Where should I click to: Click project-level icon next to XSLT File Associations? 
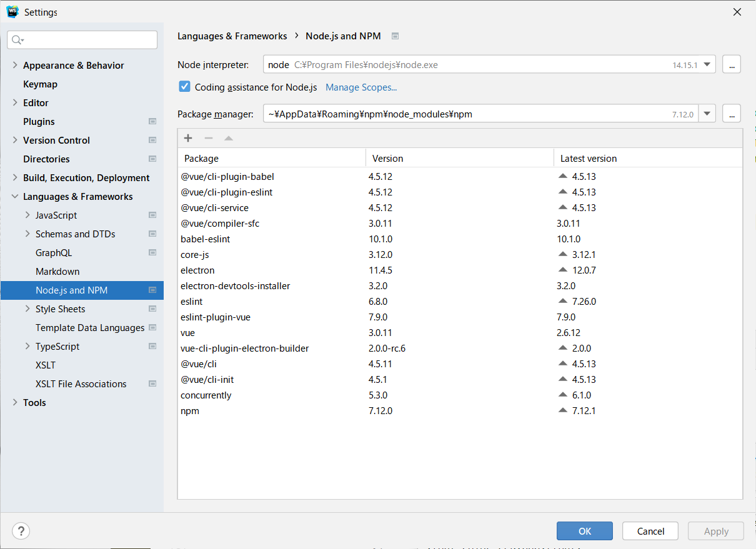(152, 384)
